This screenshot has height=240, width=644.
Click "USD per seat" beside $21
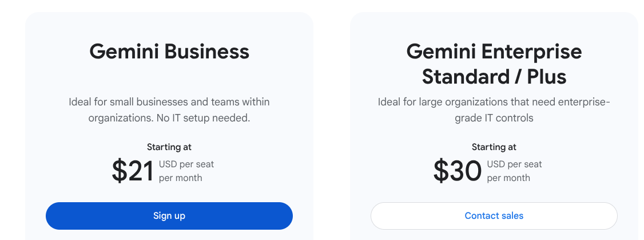coord(186,164)
